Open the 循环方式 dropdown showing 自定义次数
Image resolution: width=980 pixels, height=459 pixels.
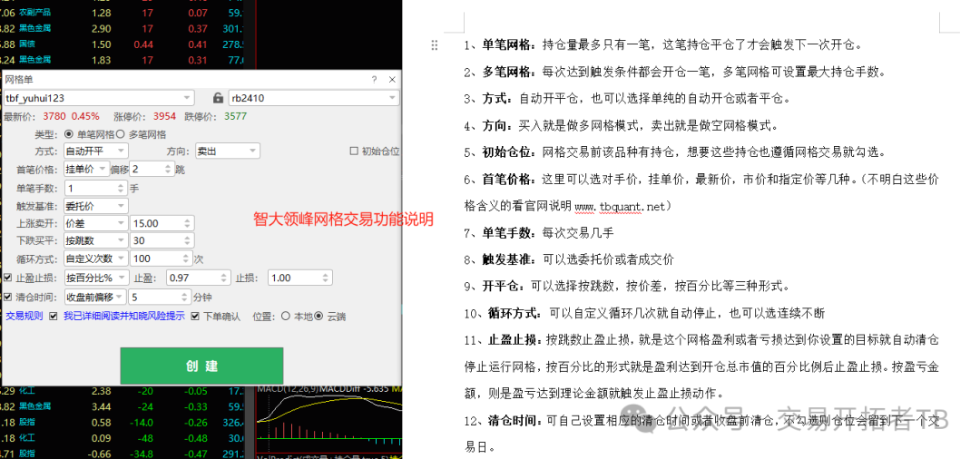(x=96, y=259)
